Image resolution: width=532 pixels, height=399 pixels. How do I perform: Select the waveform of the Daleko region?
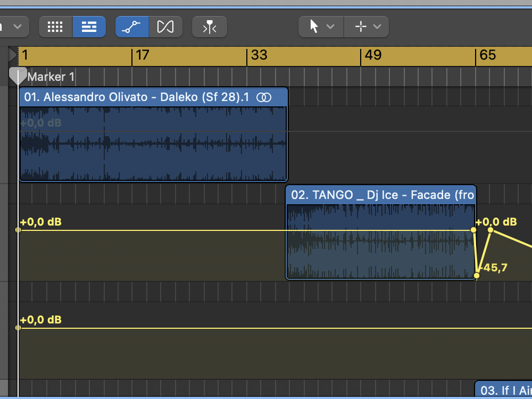coord(153,144)
